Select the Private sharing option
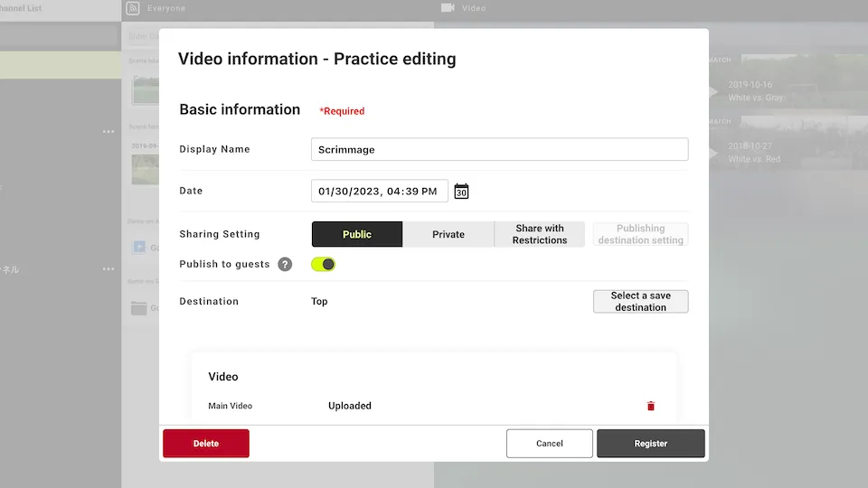 (x=448, y=234)
